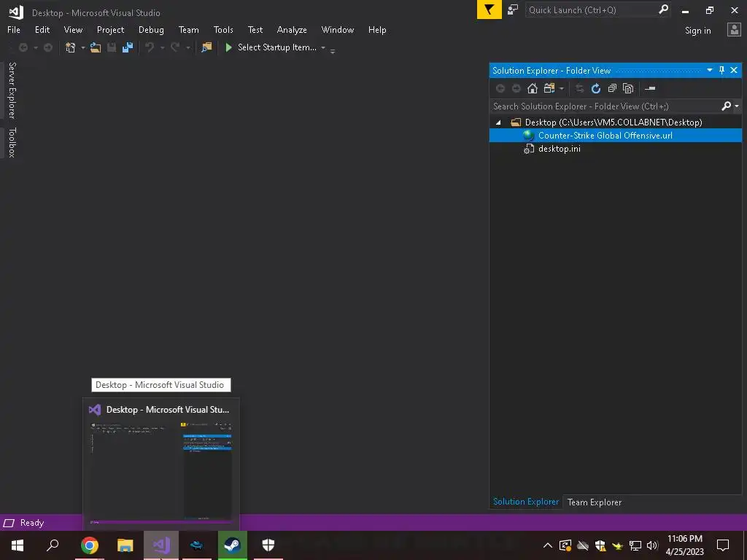Open the Tools menu

tap(223, 29)
